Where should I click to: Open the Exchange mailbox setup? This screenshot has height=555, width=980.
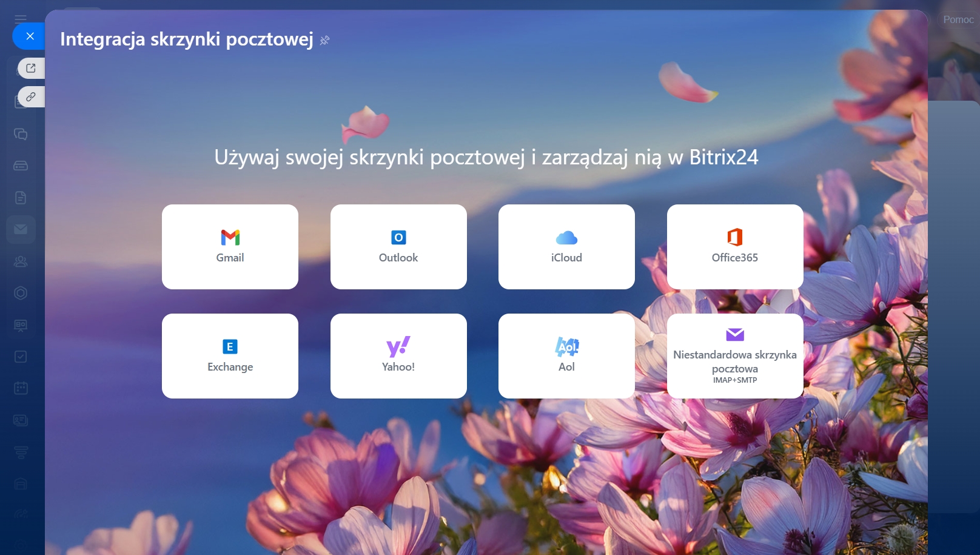(x=230, y=356)
